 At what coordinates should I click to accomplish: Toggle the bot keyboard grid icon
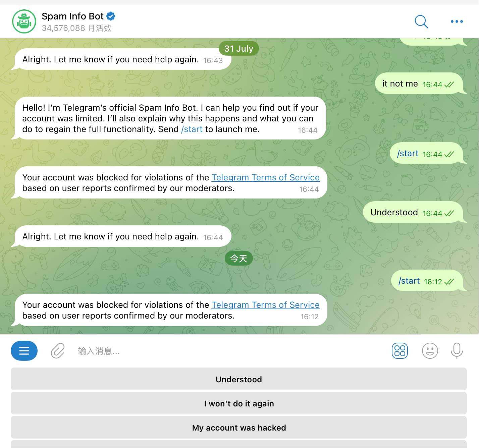point(400,351)
